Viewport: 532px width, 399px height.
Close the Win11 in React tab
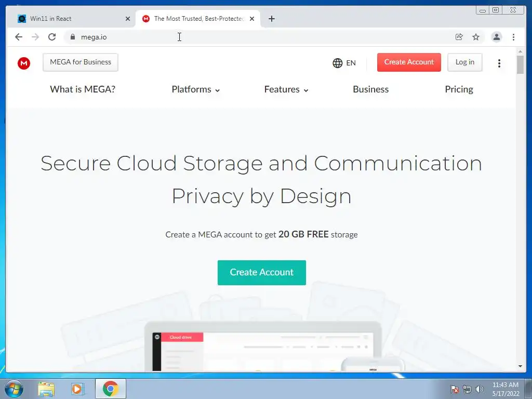(128, 19)
